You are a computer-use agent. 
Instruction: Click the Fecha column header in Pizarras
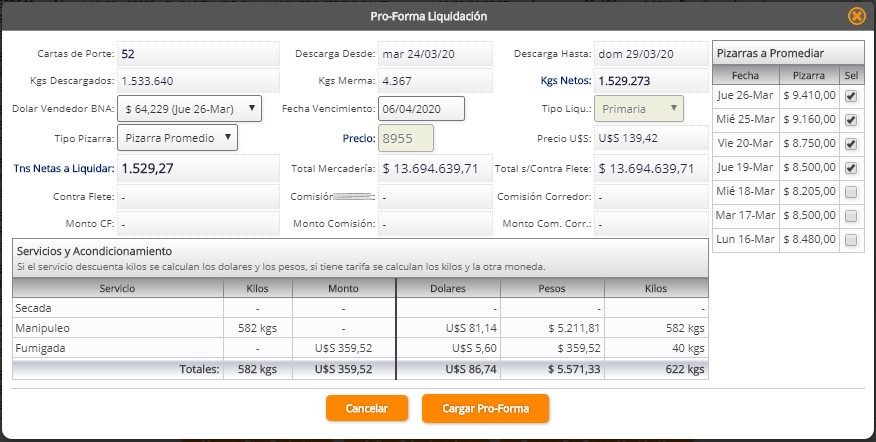pyautogui.click(x=745, y=75)
